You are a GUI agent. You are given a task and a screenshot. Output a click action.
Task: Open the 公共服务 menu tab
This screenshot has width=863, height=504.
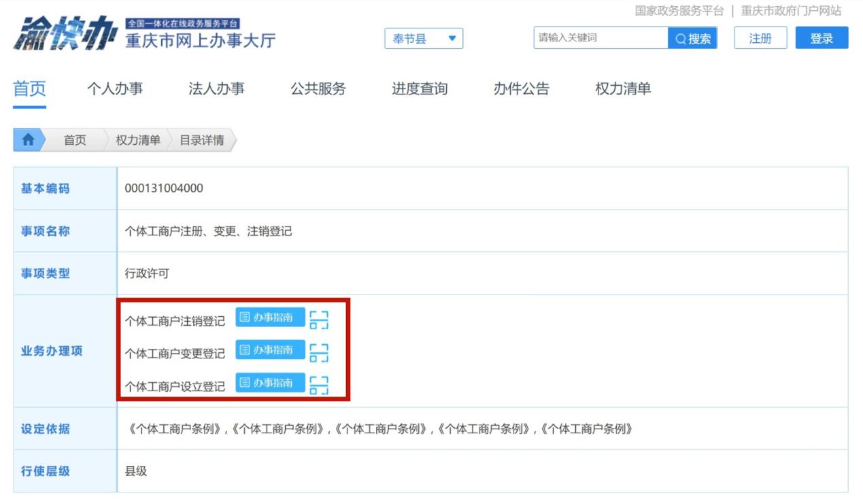[x=318, y=88]
